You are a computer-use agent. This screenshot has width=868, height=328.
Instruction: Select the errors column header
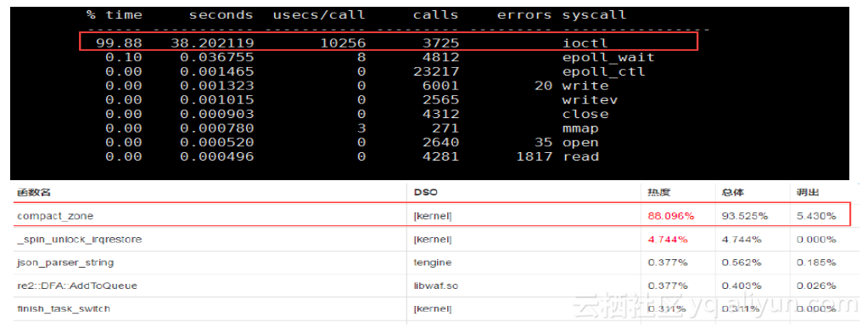(524, 15)
